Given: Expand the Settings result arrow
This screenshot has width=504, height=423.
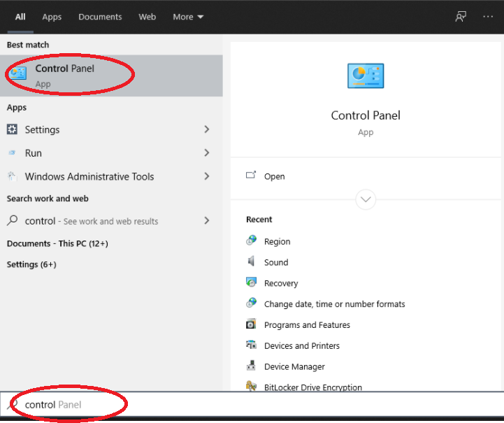Looking at the screenshot, I should [207, 129].
